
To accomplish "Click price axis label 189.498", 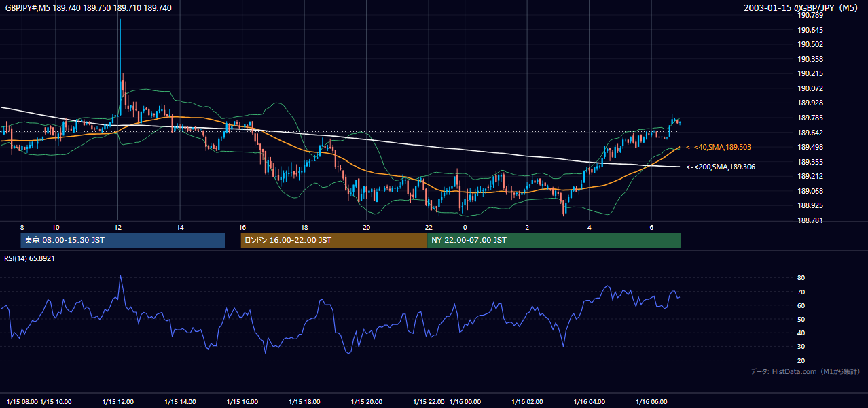I will click(x=811, y=147).
